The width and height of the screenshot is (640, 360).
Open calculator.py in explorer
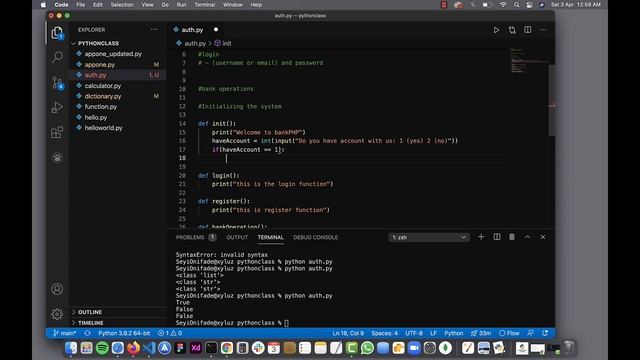coord(103,86)
